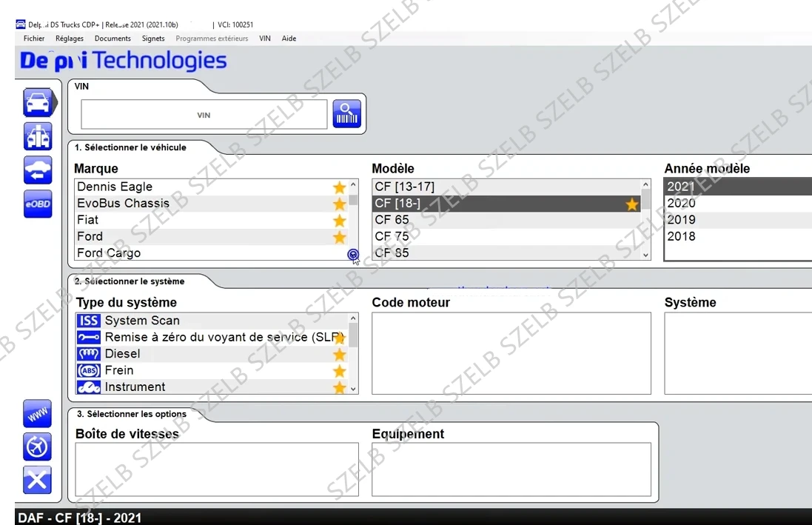
Task: Select model year 2020
Action: coord(738,203)
